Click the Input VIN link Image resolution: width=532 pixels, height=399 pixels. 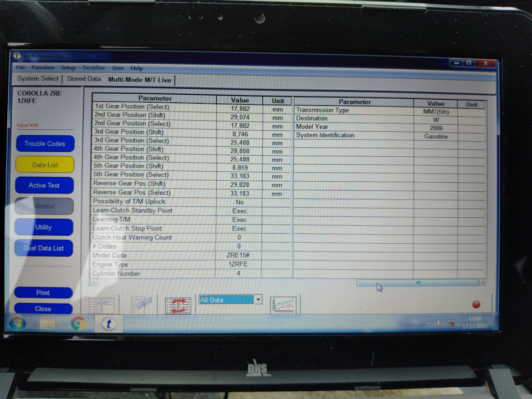click(x=28, y=125)
